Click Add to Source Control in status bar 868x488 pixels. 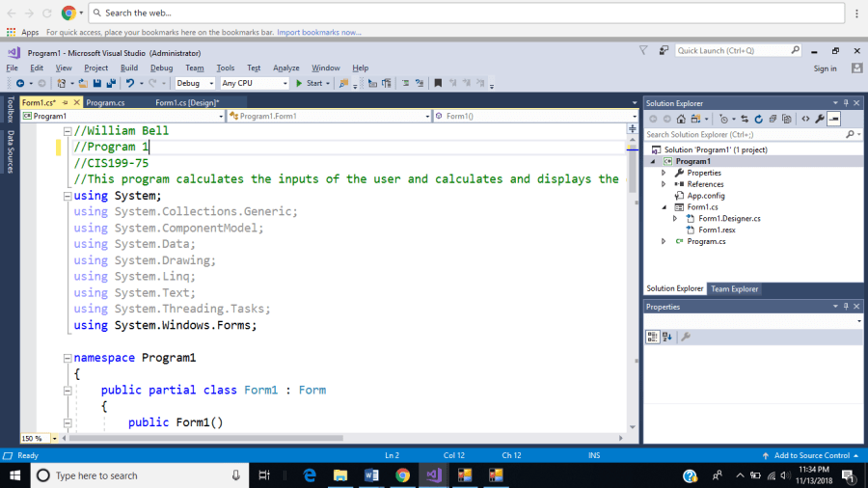811,455
